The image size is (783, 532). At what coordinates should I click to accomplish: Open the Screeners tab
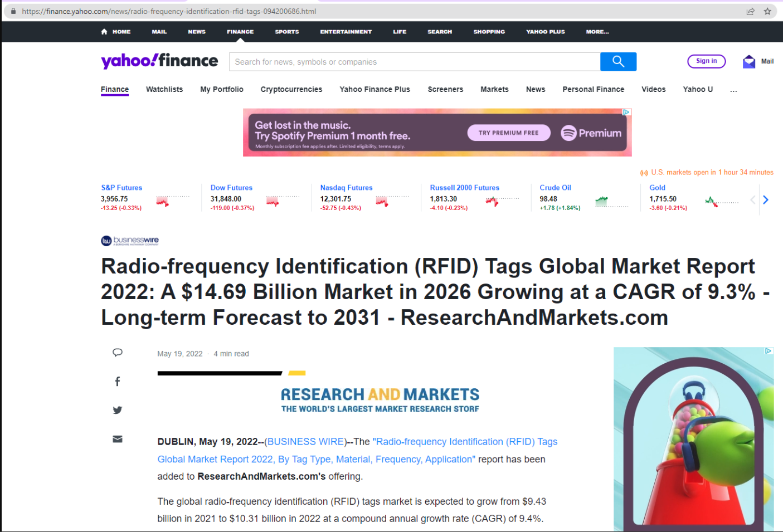[445, 89]
